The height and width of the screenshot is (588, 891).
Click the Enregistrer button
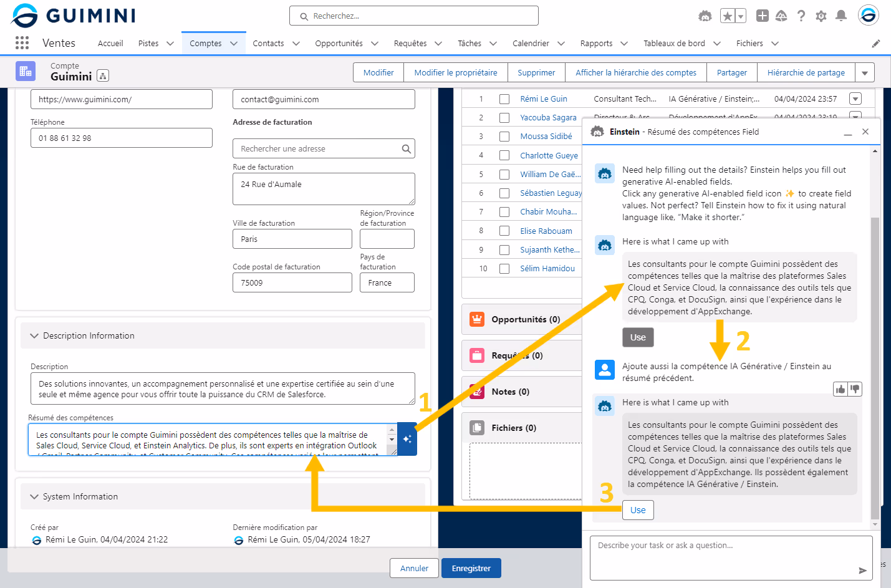pyautogui.click(x=471, y=568)
